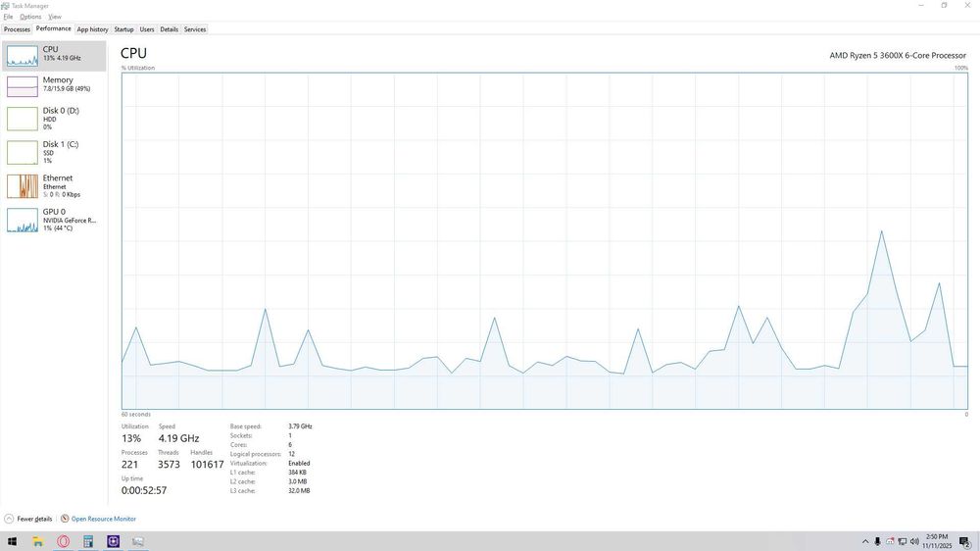Screen dimensions: 980x551
Task: Open the purple square app on taskbar
Action: click(x=113, y=541)
